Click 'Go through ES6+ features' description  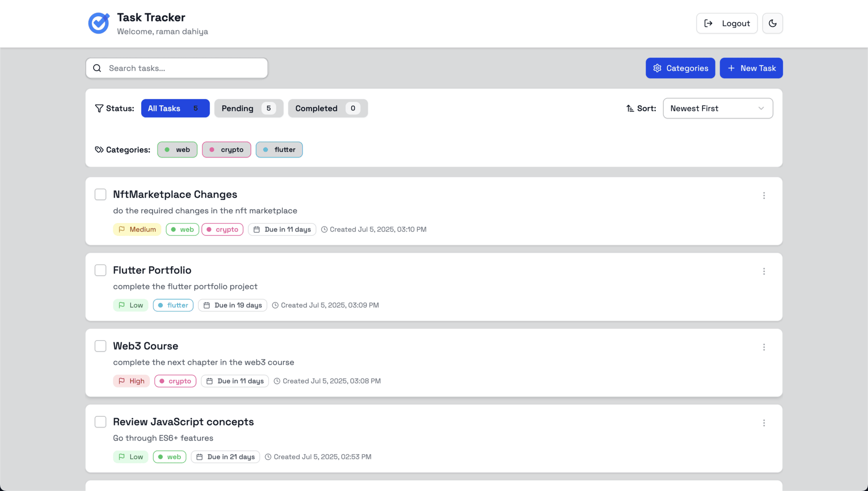pos(163,438)
